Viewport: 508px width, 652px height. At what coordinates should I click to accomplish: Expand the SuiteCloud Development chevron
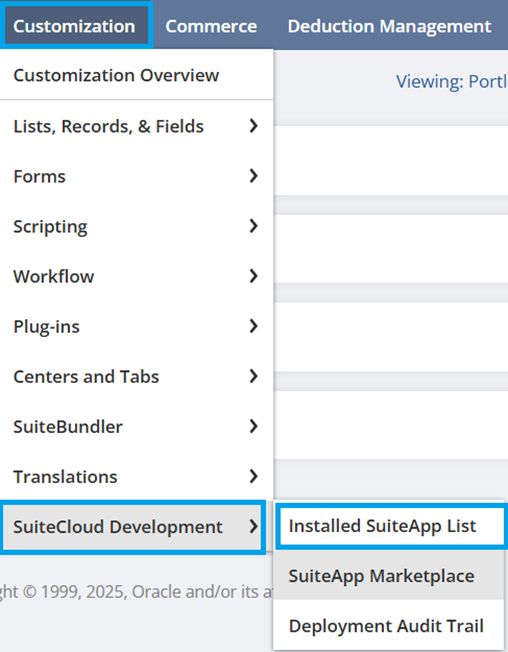coord(253,526)
